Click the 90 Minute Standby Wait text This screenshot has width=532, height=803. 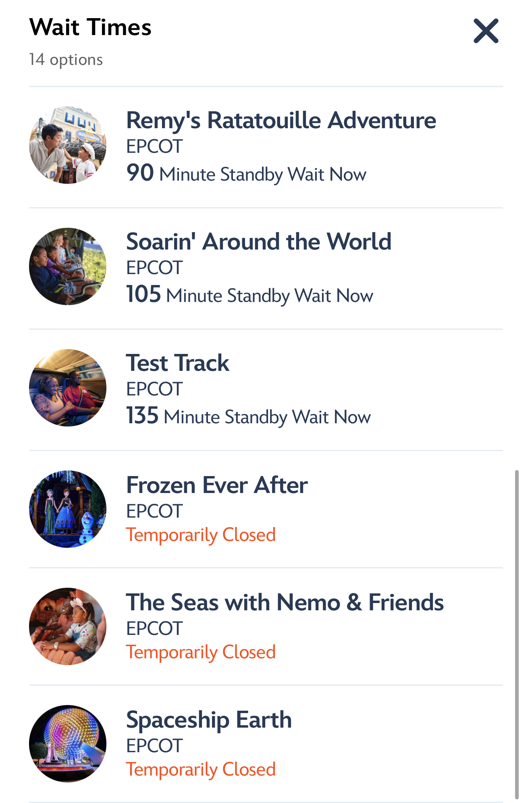[x=246, y=174]
